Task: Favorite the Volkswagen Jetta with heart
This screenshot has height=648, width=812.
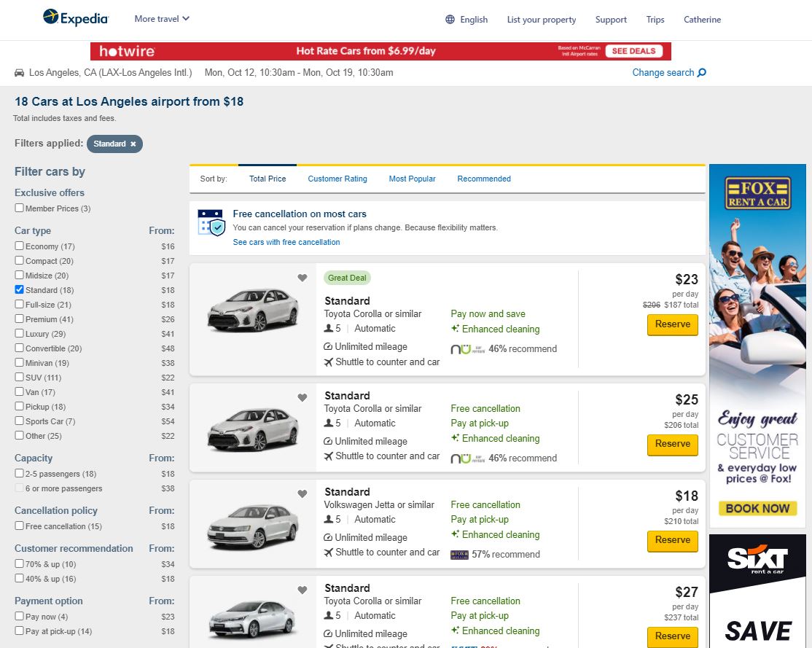Action: 302,494
